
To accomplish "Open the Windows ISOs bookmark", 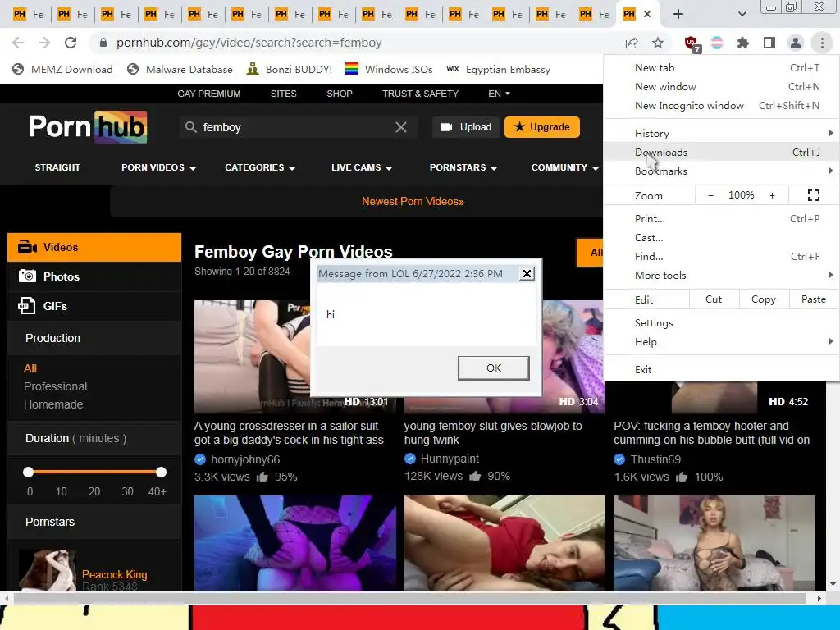I will 389,69.
